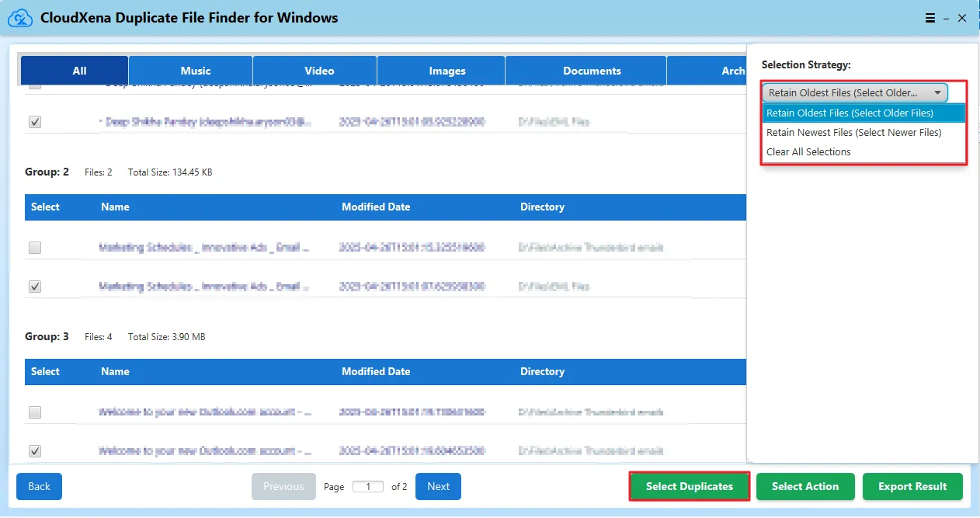Minimize the window using the title bar icon
Screen dimensions: 980x518
tap(946, 18)
